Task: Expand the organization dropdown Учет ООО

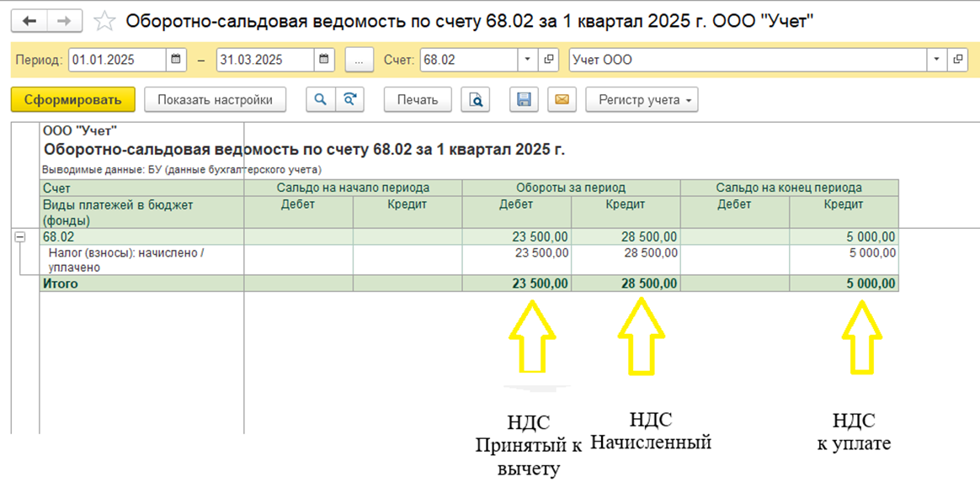Action: coord(936,60)
